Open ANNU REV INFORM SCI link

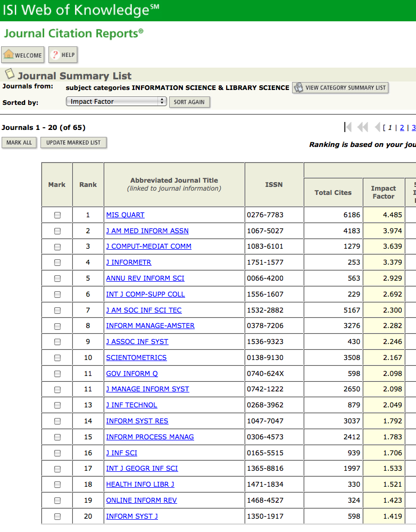pyautogui.click(x=145, y=278)
